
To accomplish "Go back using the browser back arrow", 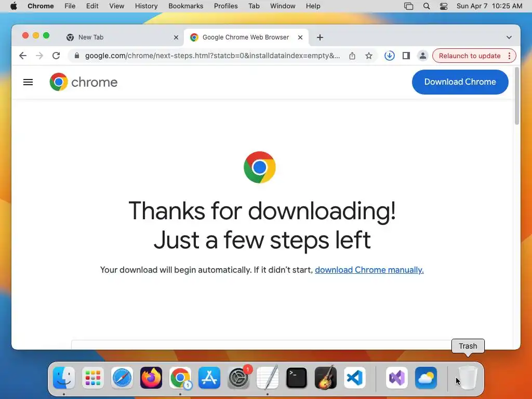I will click(x=23, y=56).
